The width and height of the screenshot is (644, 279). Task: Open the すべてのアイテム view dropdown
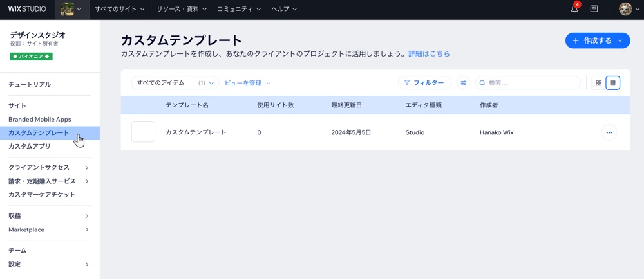[x=175, y=83]
